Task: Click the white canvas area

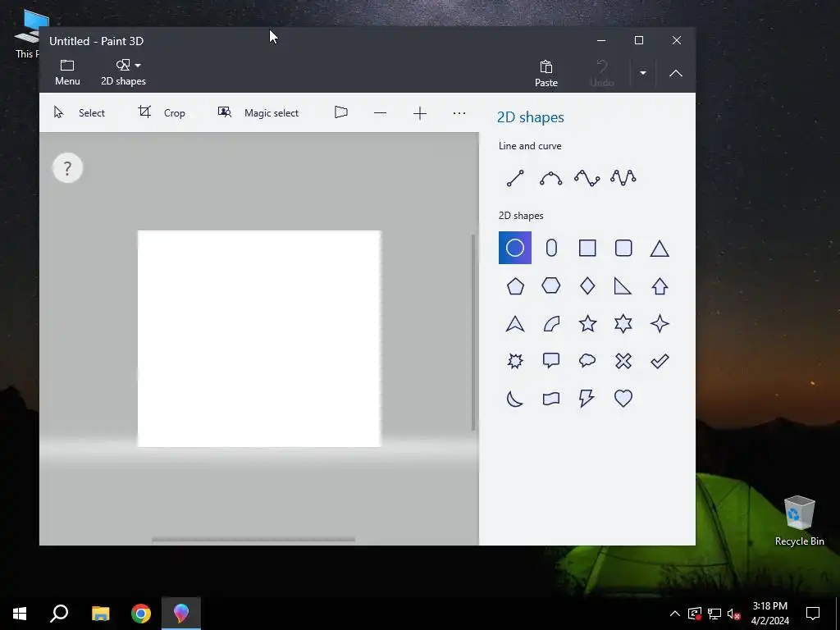Action: pos(259,339)
